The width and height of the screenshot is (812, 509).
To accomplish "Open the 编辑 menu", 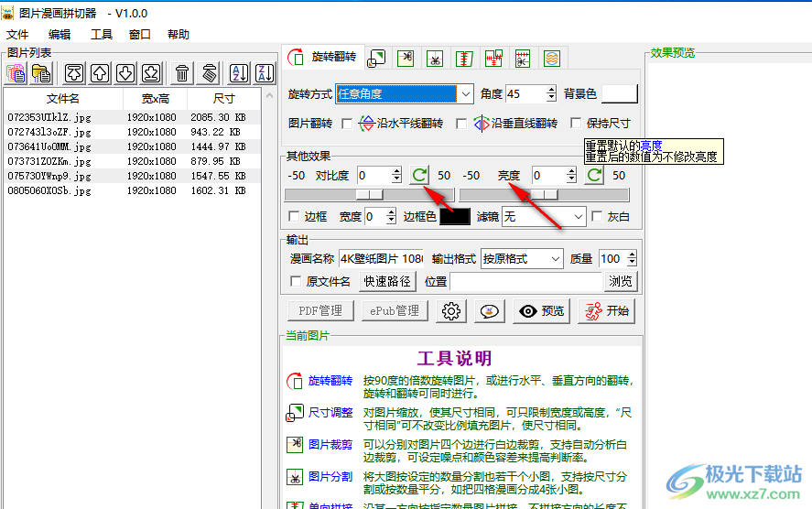I will [x=60, y=34].
